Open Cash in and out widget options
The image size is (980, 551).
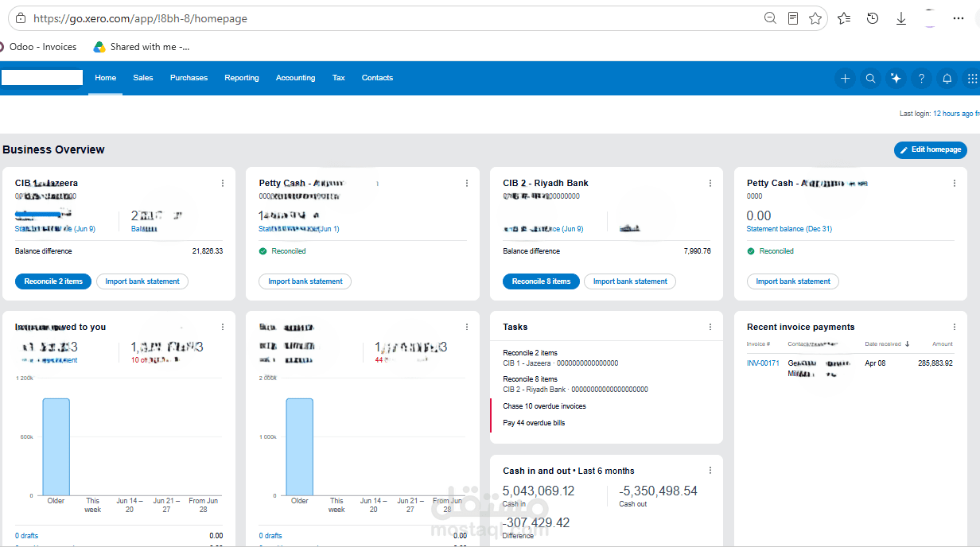click(710, 471)
